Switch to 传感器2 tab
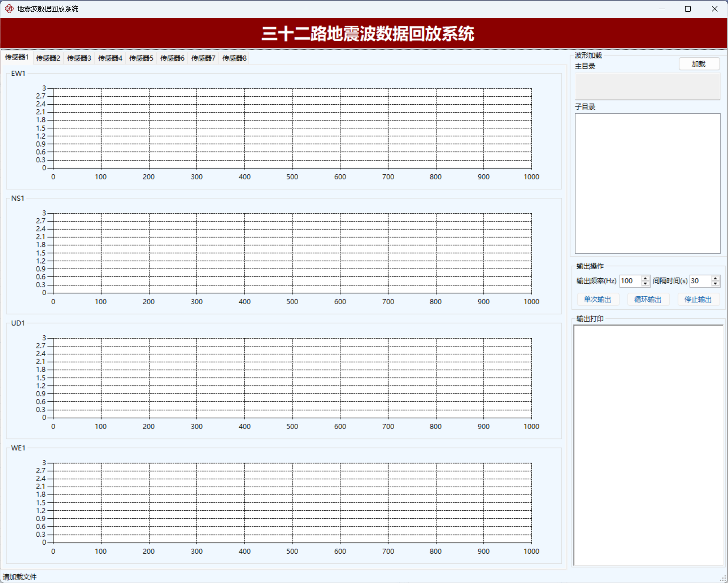This screenshot has height=583, width=728. [x=48, y=58]
